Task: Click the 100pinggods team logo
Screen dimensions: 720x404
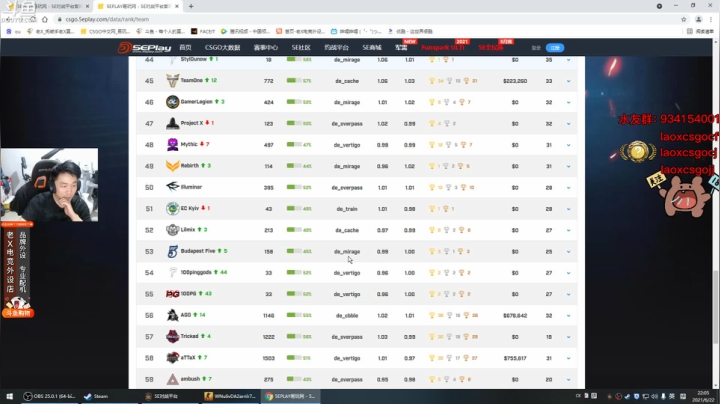Action: coord(172,272)
